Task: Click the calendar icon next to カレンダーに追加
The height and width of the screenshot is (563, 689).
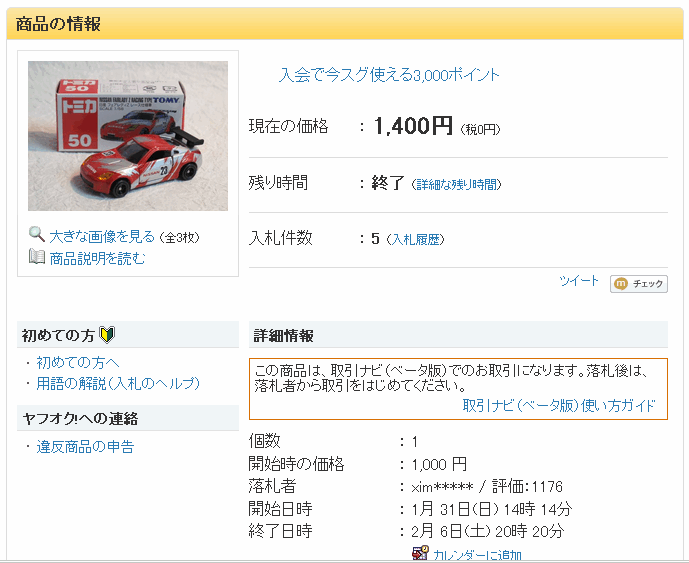Action: pos(420,554)
